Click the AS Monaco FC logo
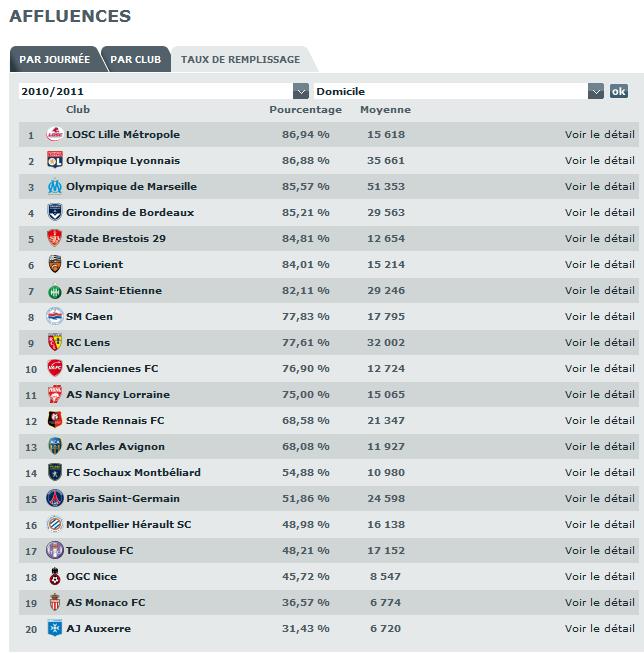This screenshot has width=644, height=653. pos(55,603)
